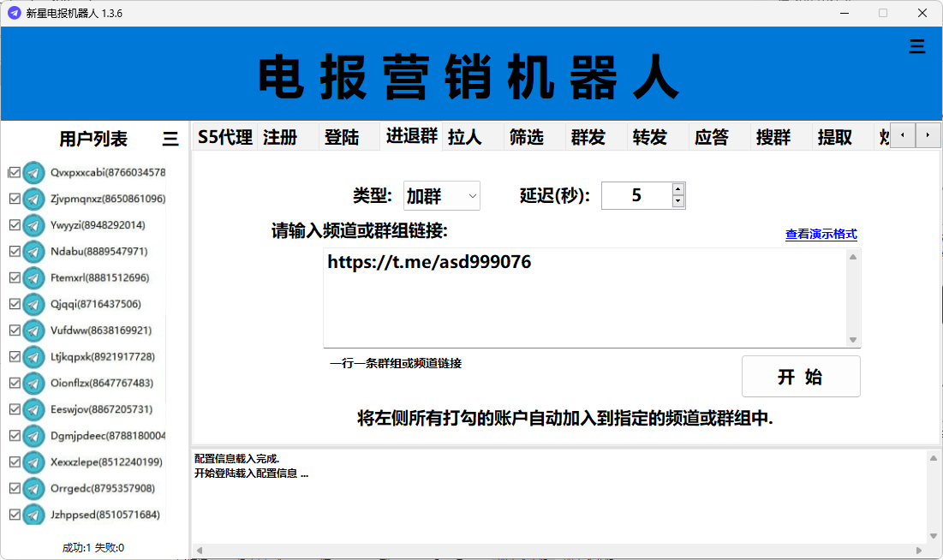The width and height of the screenshot is (943, 560).
Task: Switch to the 登陆 tab
Action: 349,137
